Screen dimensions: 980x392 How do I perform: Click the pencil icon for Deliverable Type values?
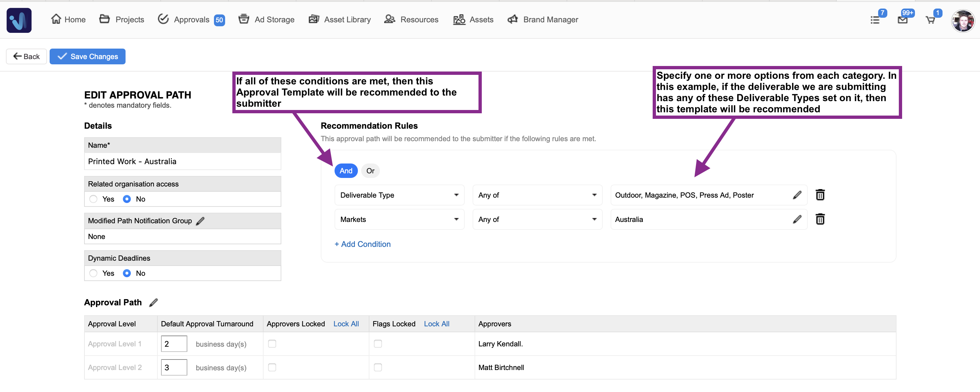[x=797, y=195]
